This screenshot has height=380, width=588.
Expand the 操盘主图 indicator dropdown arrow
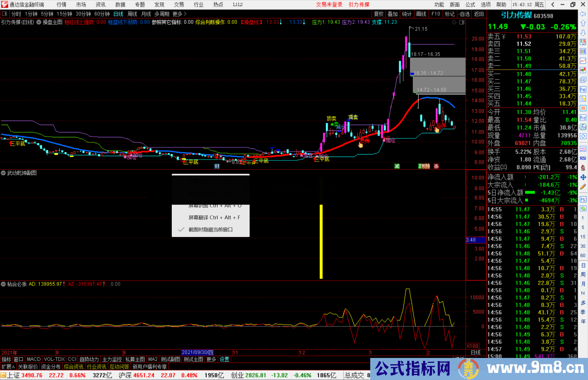point(39,22)
